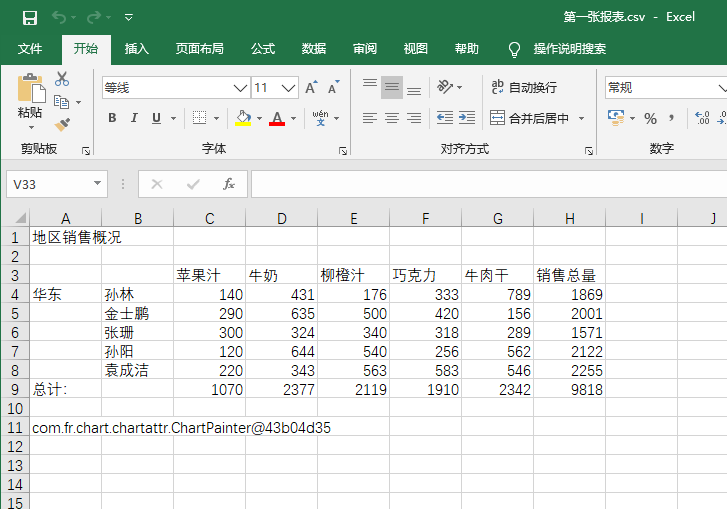Toggle Bold formatting
Image resolution: width=727 pixels, height=509 pixels.
[112, 118]
